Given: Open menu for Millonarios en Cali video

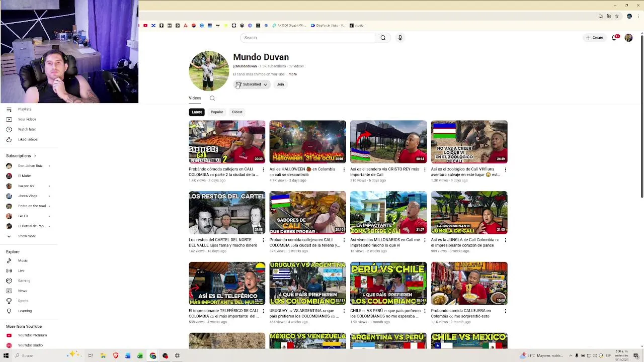Looking at the screenshot, I should click(x=425, y=240).
